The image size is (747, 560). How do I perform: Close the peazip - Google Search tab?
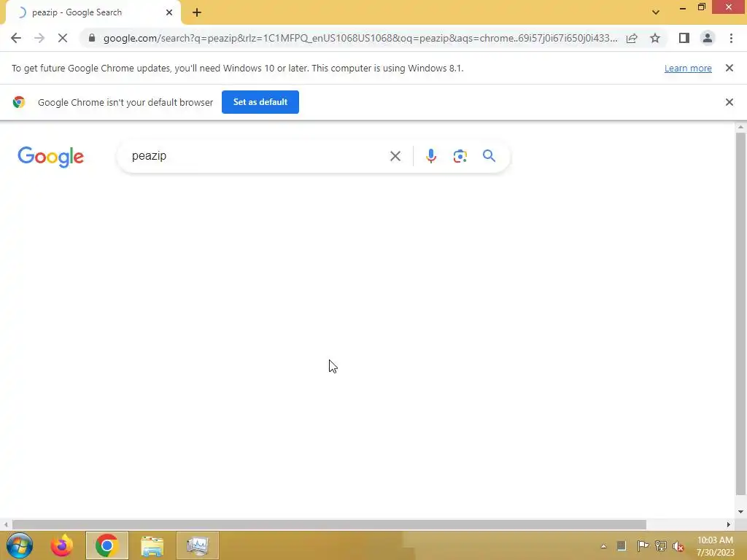169,12
